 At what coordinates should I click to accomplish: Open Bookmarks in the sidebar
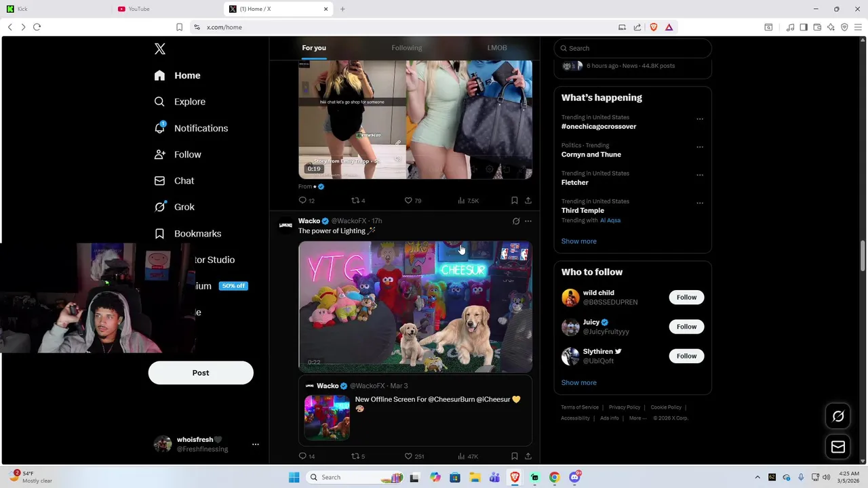click(x=188, y=234)
